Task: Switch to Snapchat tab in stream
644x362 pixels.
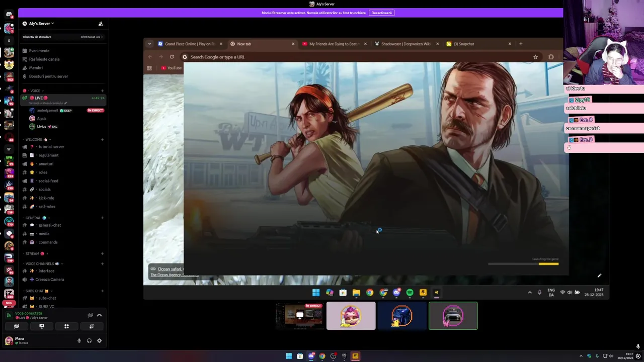Action: pos(478,44)
